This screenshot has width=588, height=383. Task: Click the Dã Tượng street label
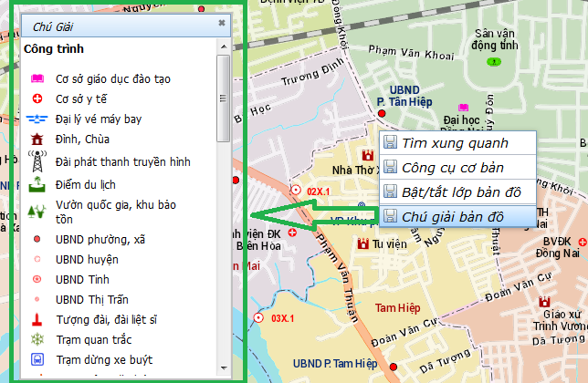[445, 360]
